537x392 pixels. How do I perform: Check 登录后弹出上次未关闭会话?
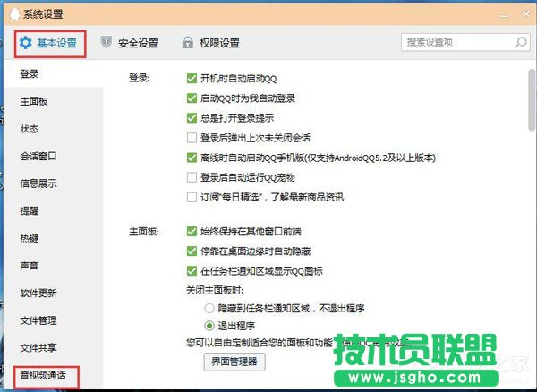(x=192, y=138)
